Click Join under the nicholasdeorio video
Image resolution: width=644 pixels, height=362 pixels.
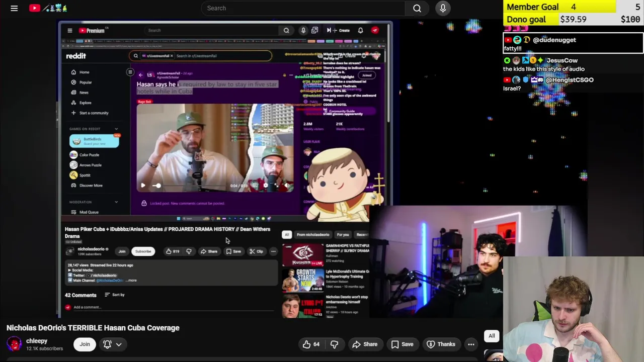(x=122, y=251)
